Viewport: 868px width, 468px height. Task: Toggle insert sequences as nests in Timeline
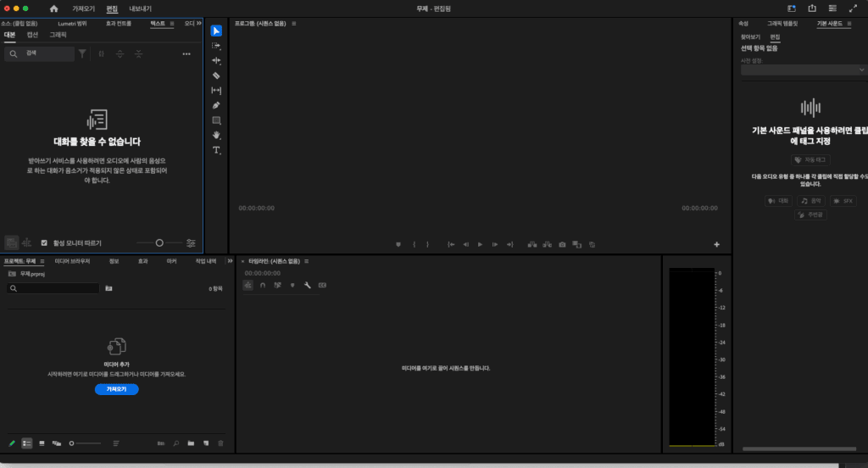(248, 285)
